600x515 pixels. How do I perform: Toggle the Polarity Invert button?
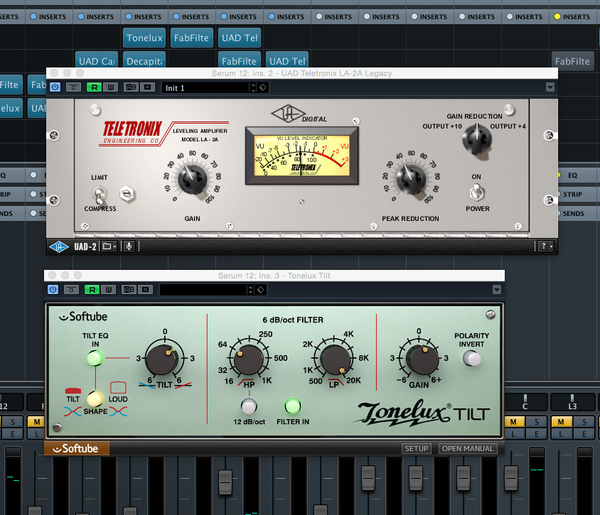472,359
